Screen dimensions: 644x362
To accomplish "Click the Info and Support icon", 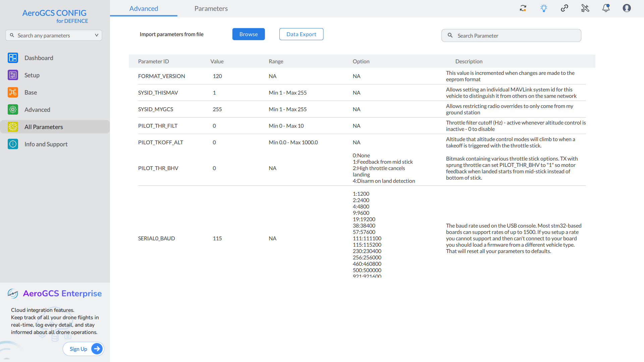I will point(13,144).
